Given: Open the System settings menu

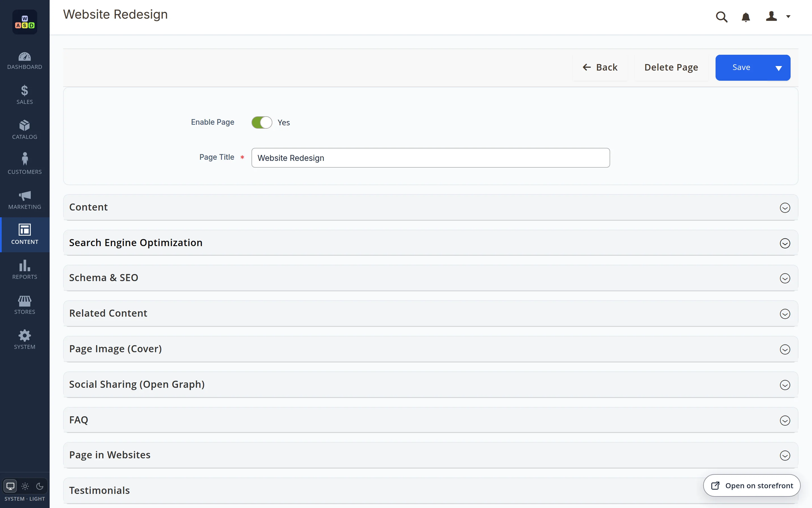Looking at the screenshot, I should (x=25, y=340).
